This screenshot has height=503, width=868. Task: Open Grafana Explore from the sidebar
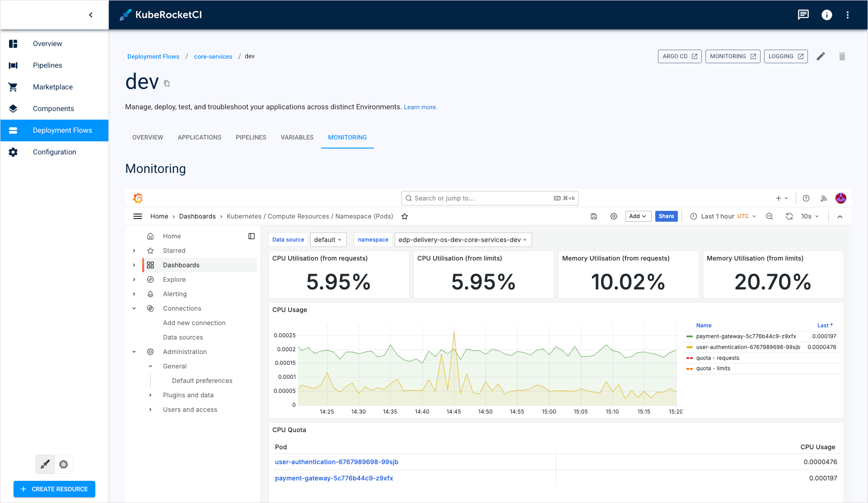pos(174,279)
